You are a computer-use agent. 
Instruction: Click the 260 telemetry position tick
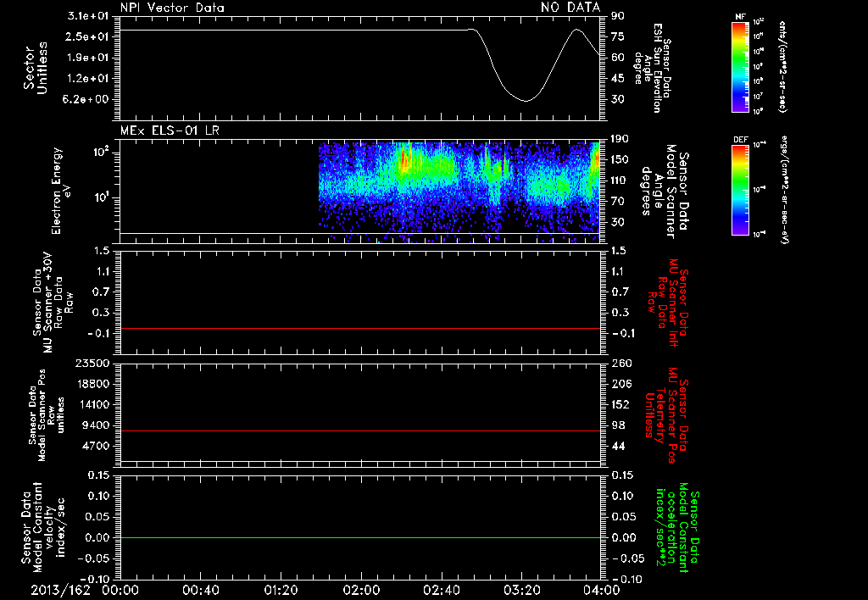(620, 364)
